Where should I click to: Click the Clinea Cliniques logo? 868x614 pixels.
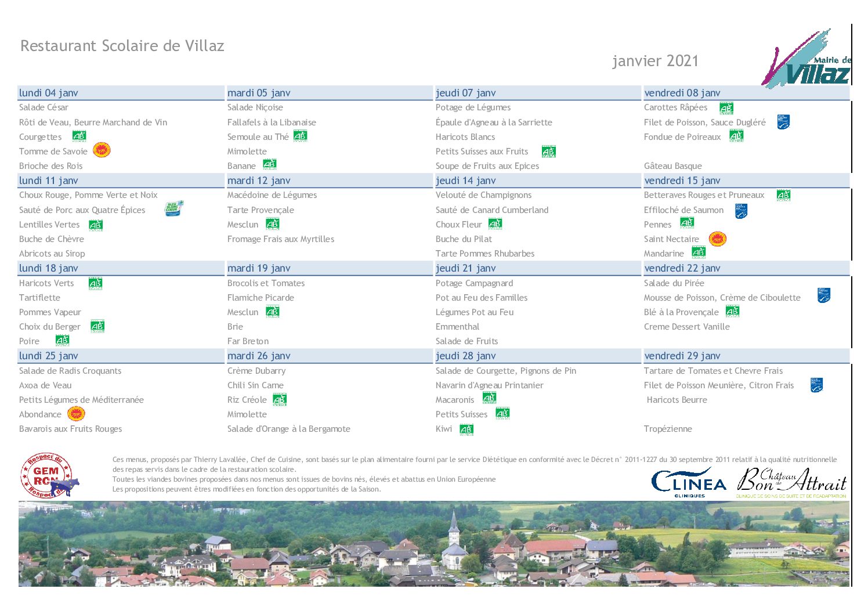(x=689, y=482)
